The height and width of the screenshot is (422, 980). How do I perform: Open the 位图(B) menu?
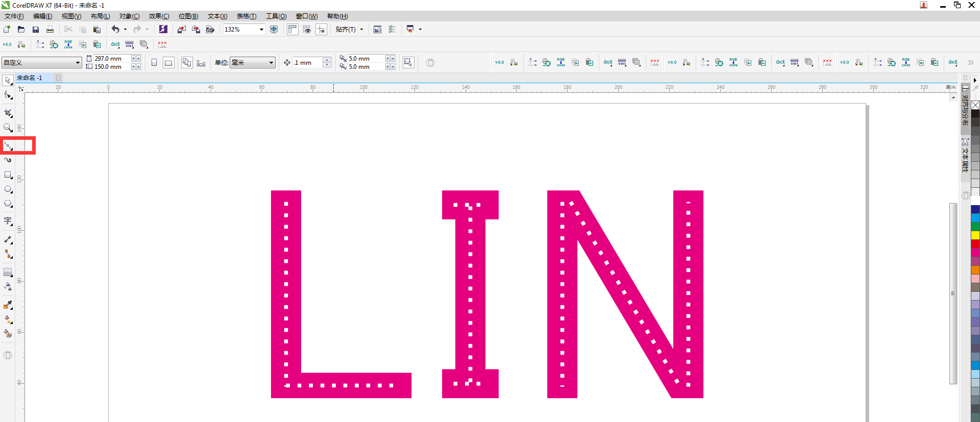[x=188, y=16]
